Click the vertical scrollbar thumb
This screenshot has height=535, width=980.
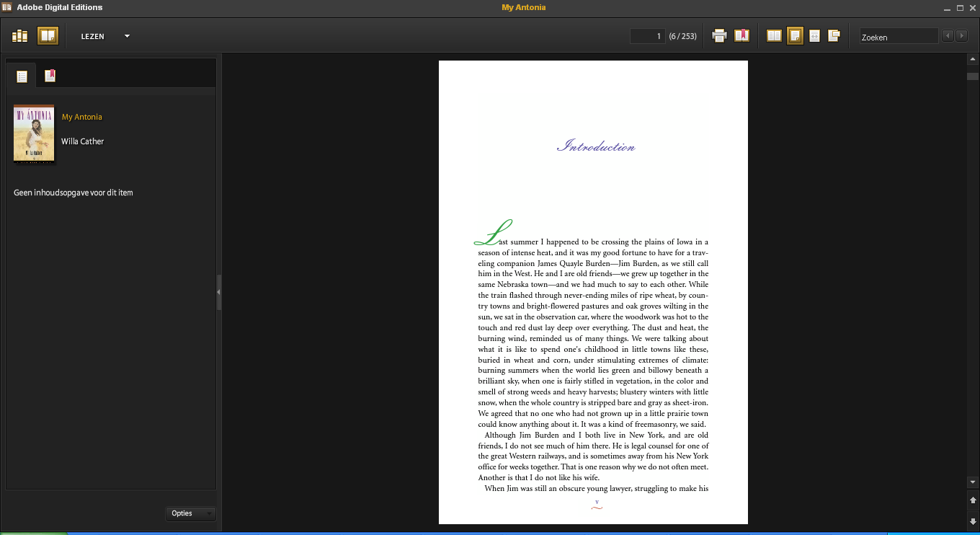pyautogui.click(x=973, y=76)
